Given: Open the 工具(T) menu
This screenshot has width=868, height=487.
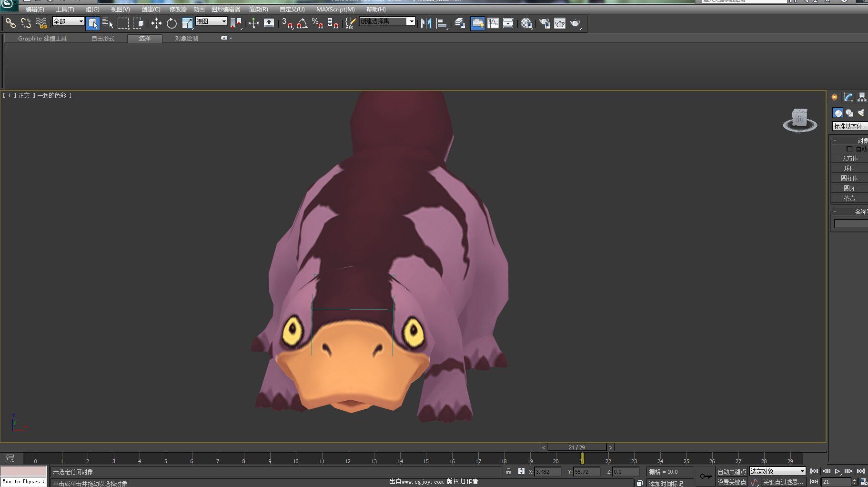Looking at the screenshot, I should (65, 10).
